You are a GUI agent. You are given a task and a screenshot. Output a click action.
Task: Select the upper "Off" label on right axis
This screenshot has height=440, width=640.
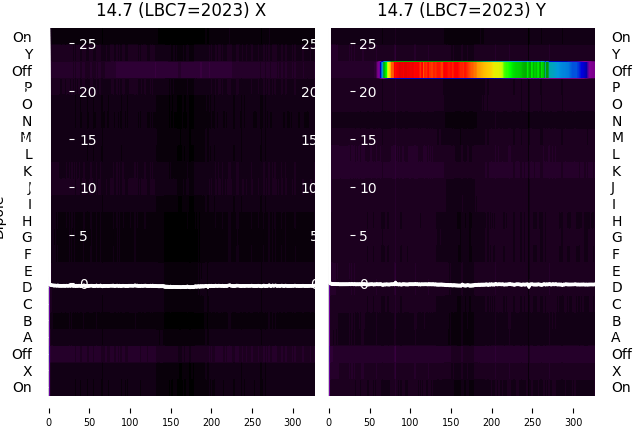(x=621, y=71)
